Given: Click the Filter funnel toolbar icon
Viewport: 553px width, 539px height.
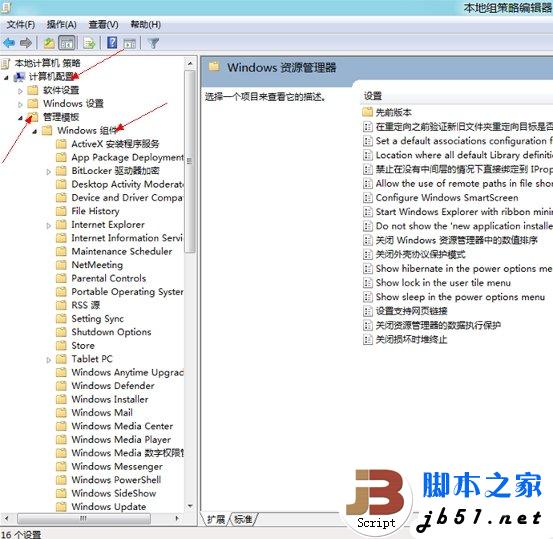Looking at the screenshot, I should coord(153,43).
